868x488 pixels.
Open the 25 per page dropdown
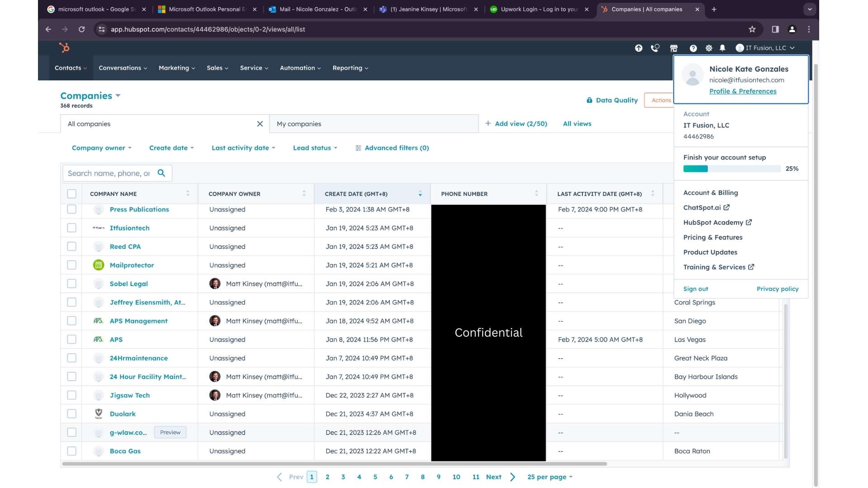(550, 477)
